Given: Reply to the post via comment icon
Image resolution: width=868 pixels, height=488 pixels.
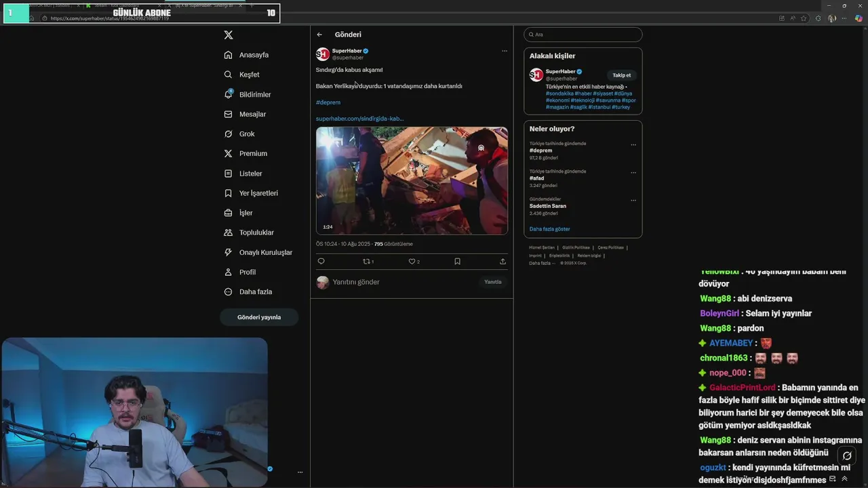Looking at the screenshot, I should point(321,261).
